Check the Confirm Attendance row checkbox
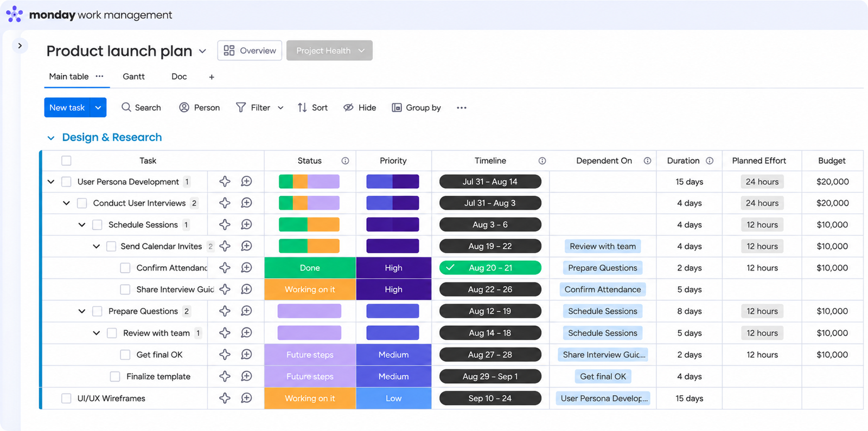 tap(125, 268)
